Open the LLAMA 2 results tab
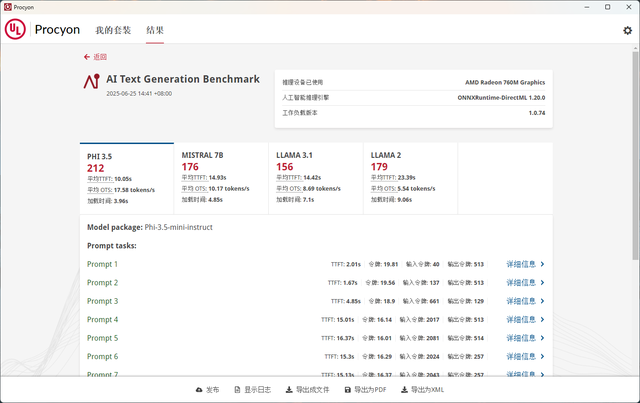Viewport: 640px width, 403px height. [x=410, y=175]
